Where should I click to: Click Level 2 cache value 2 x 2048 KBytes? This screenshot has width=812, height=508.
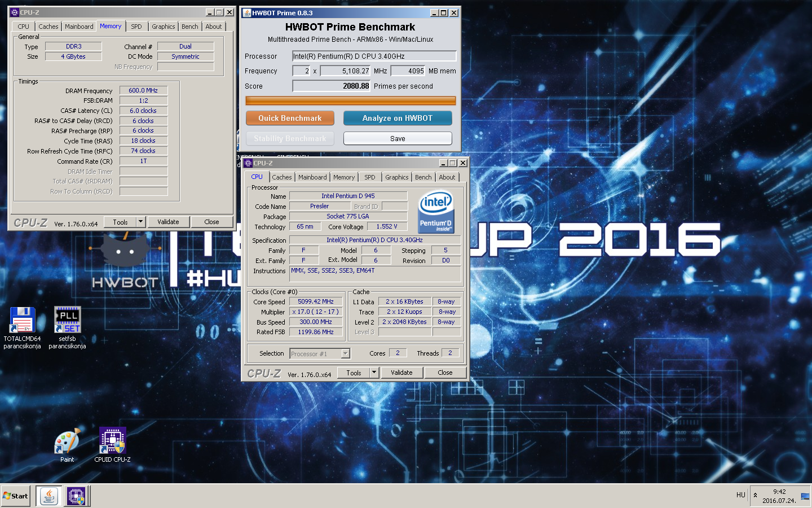point(405,322)
